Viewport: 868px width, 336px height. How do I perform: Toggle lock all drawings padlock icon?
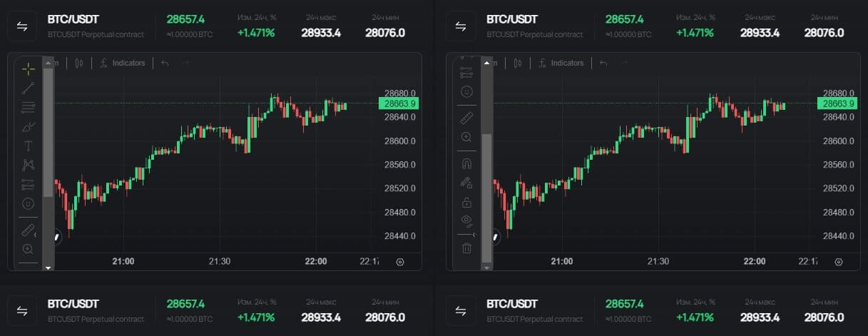(466, 202)
